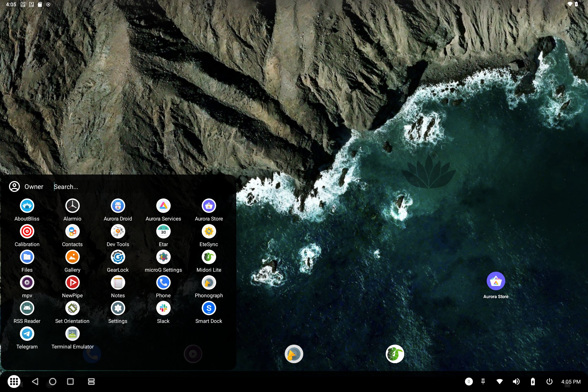
Task: Open microG Settings
Action: pos(163,257)
